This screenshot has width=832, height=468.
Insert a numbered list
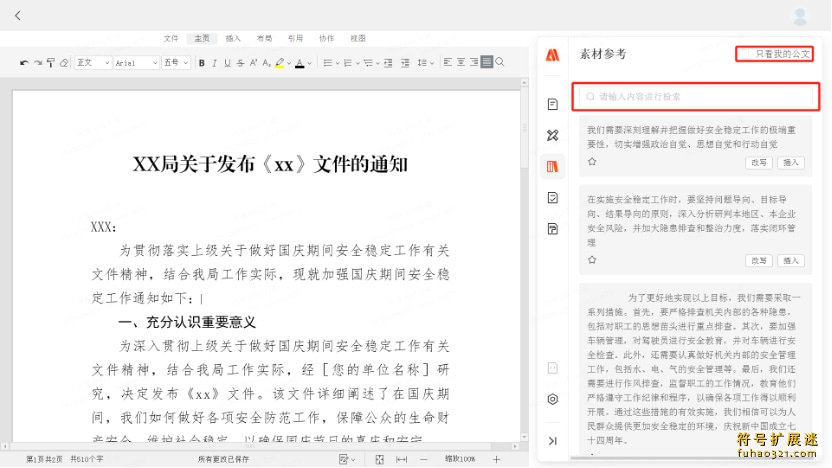click(x=348, y=63)
